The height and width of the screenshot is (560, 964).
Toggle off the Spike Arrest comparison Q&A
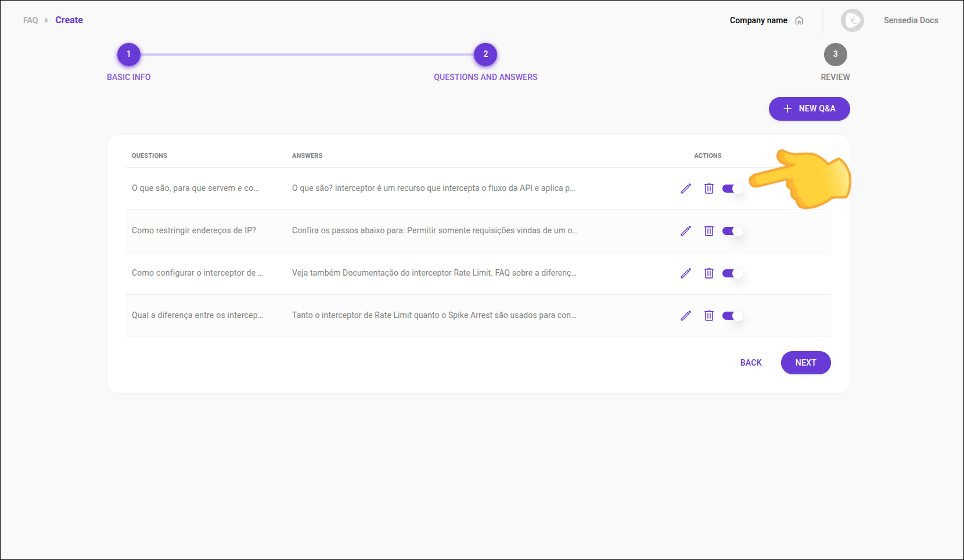(732, 315)
